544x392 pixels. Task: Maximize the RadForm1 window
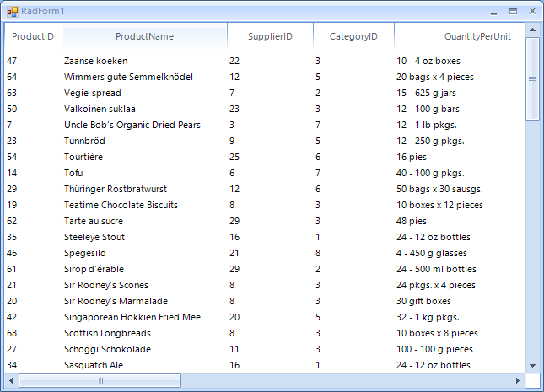tap(513, 12)
